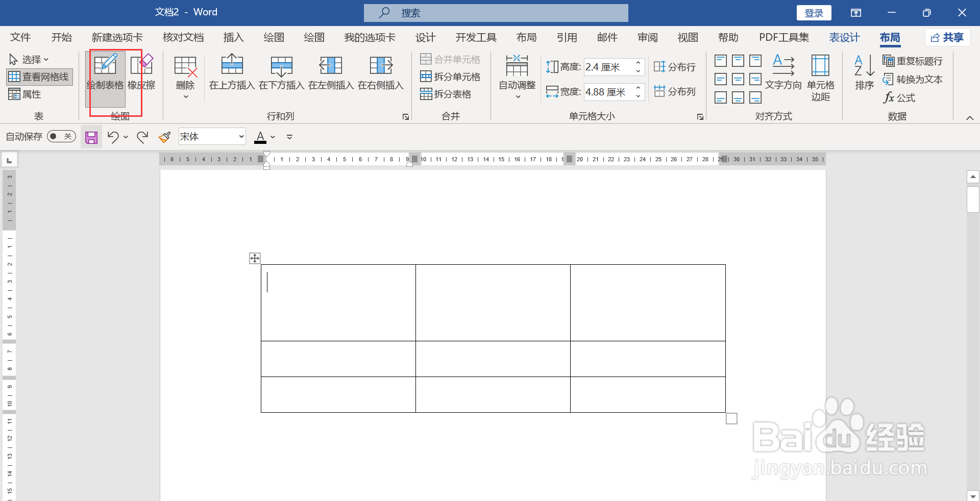Select the Eraser (橡皮擦) tool
The image size is (980, 501).
[141, 72]
